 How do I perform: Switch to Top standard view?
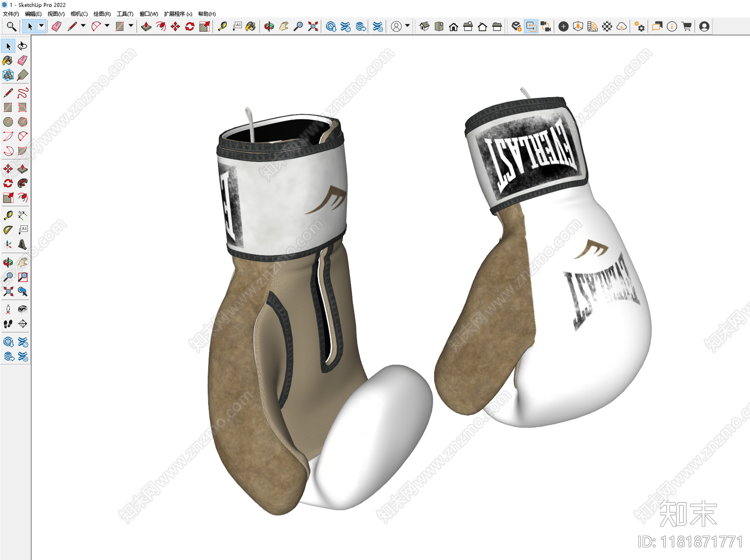[x=439, y=27]
